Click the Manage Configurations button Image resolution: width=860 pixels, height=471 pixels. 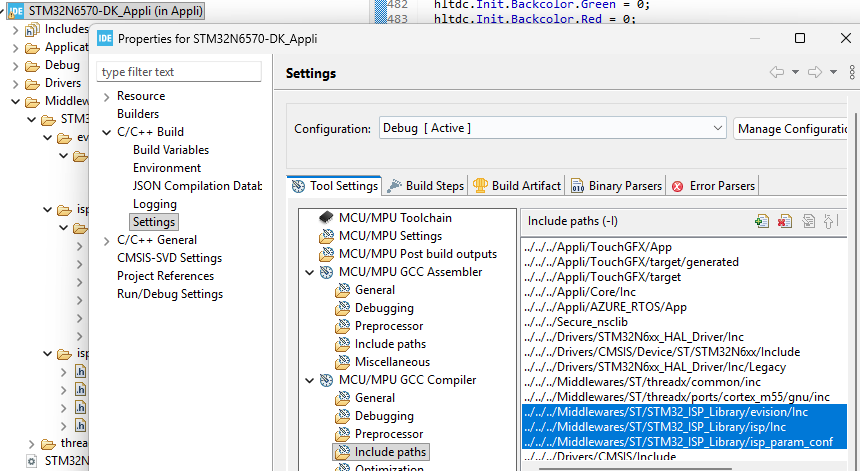[796, 129]
